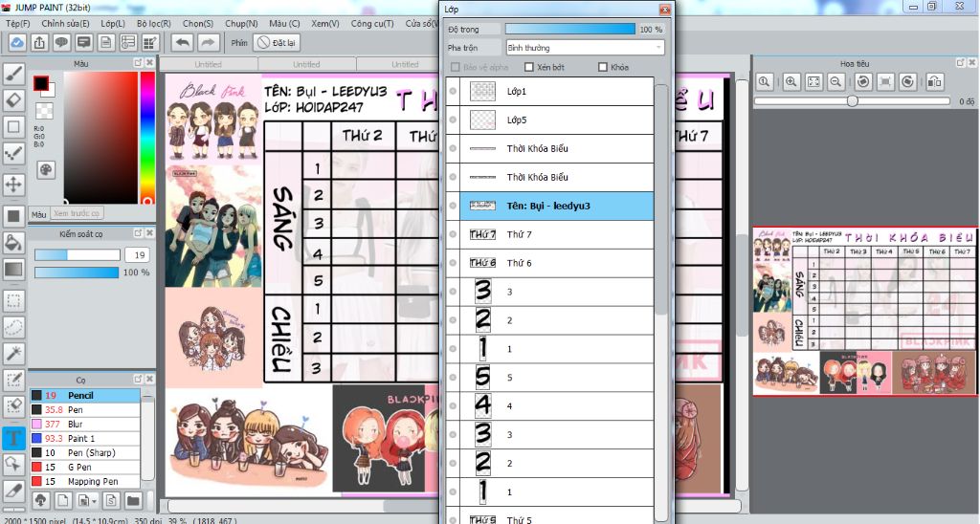The image size is (980, 524).
Task: Toggle visibility of layer Lớp5
Action: pyautogui.click(x=453, y=120)
